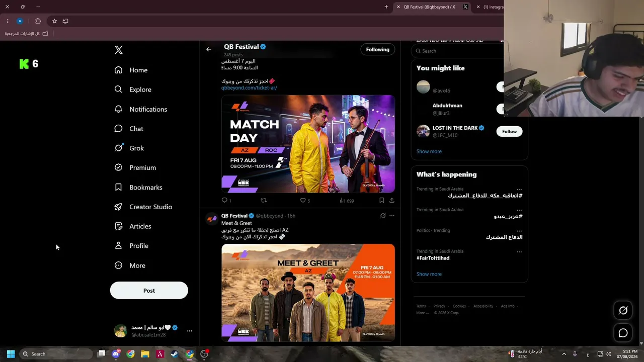Viewport: 644px width, 362px height.
Task: Open the MEET & GREET image
Action: tap(308, 293)
